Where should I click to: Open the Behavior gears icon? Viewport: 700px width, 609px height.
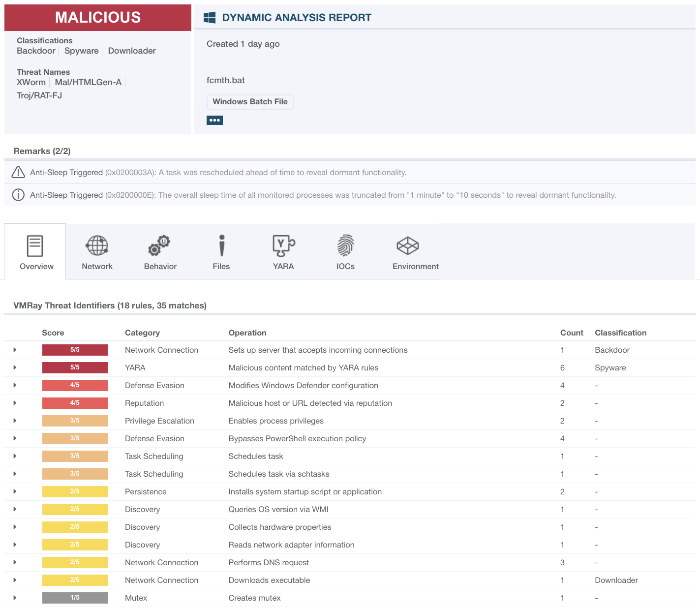pos(159,245)
